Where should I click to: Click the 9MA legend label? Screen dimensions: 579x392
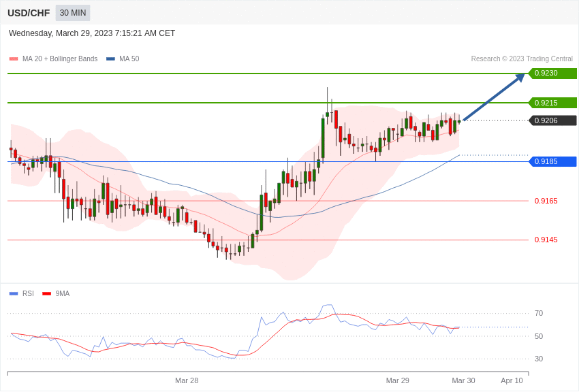coord(63,293)
